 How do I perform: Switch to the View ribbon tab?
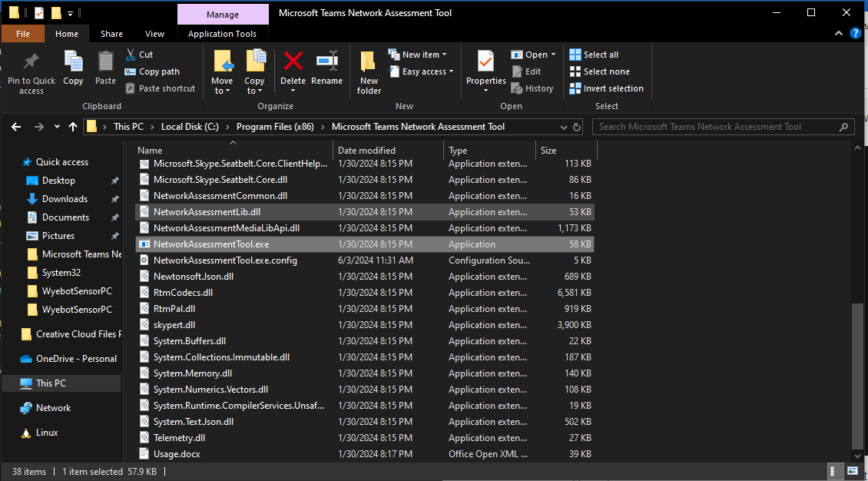(154, 34)
